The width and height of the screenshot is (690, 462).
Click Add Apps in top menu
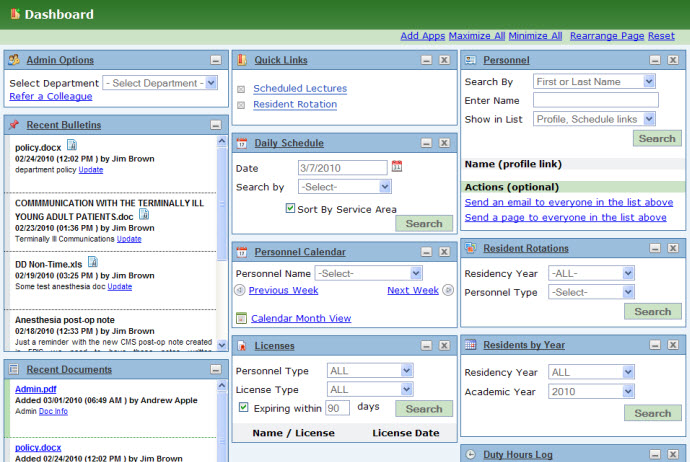point(422,36)
